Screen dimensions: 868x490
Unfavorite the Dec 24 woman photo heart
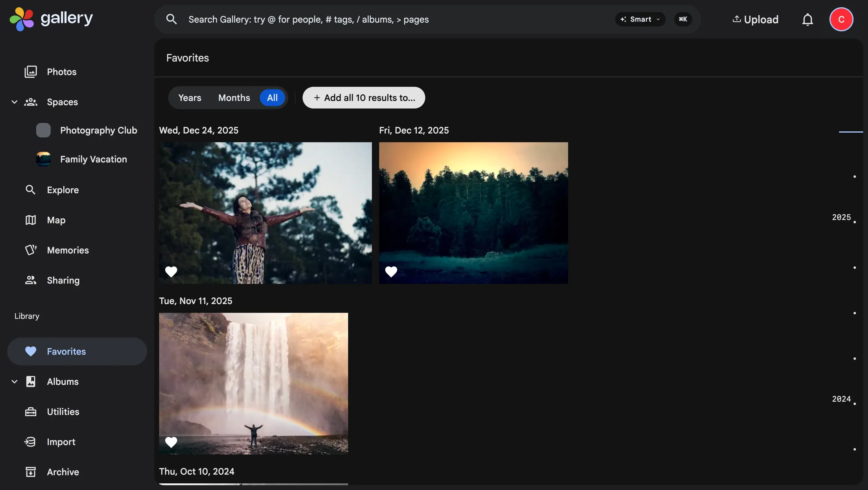[171, 271]
